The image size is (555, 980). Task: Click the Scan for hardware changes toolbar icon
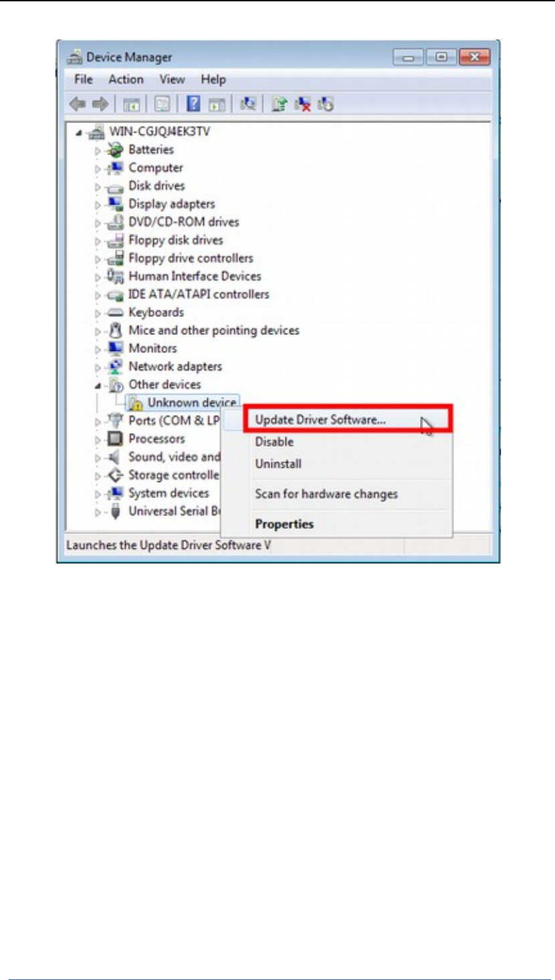click(x=247, y=104)
